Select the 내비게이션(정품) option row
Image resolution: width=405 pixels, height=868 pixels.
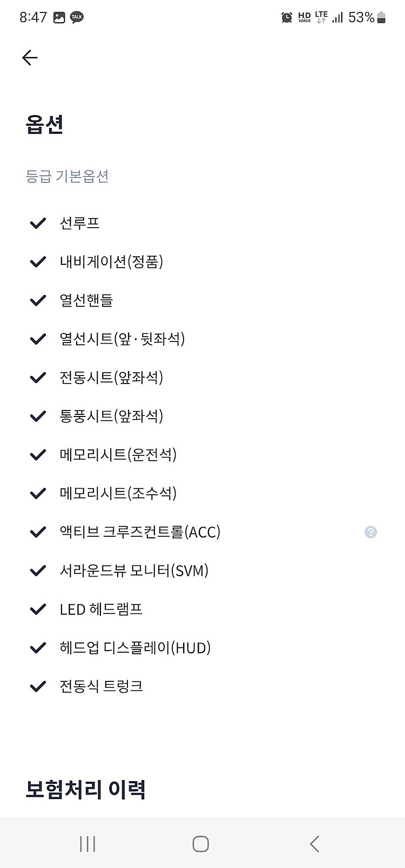coord(111,262)
